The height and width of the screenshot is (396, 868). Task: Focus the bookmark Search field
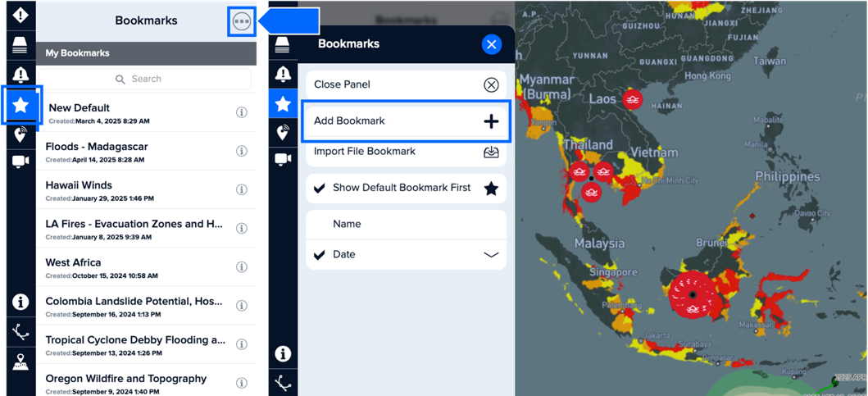[x=145, y=80]
